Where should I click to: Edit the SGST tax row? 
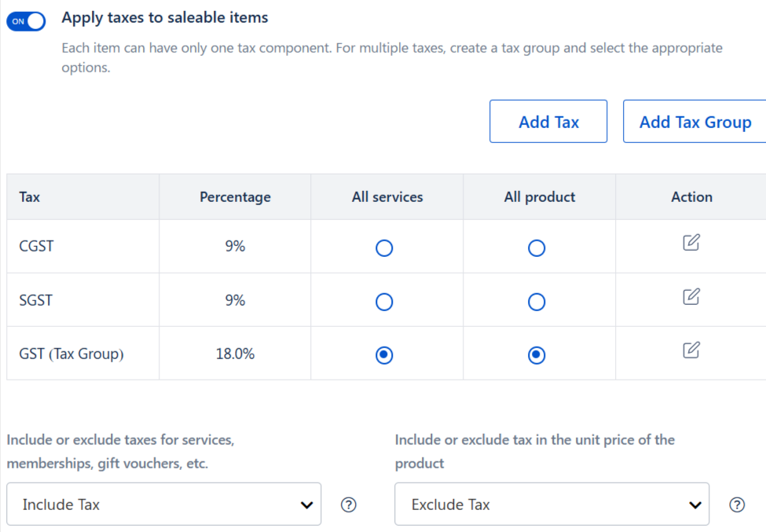point(691,296)
